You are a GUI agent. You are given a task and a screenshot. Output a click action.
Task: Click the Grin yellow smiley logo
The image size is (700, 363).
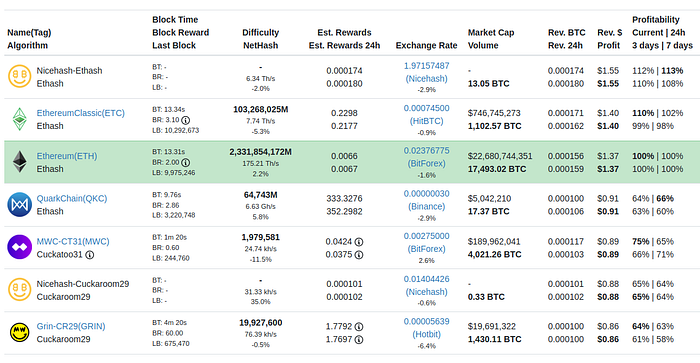click(20, 332)
